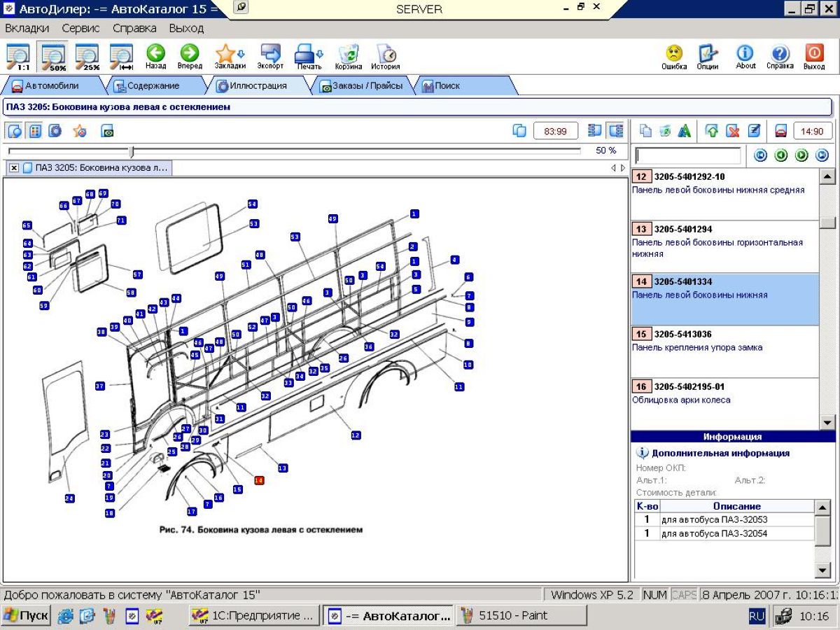Expand the Закладки (Bookmarks) dropdown arrow

pos(241,53)
